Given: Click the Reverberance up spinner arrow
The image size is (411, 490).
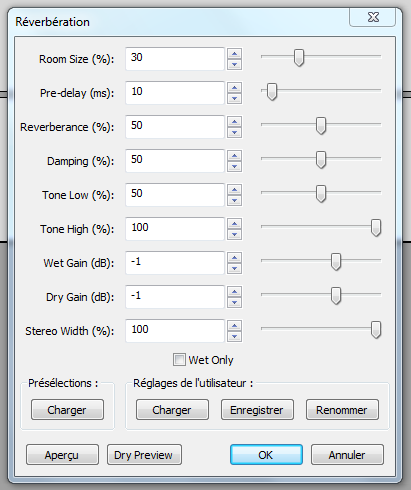Looking at the screenshot, I should (x=235, y=122).
